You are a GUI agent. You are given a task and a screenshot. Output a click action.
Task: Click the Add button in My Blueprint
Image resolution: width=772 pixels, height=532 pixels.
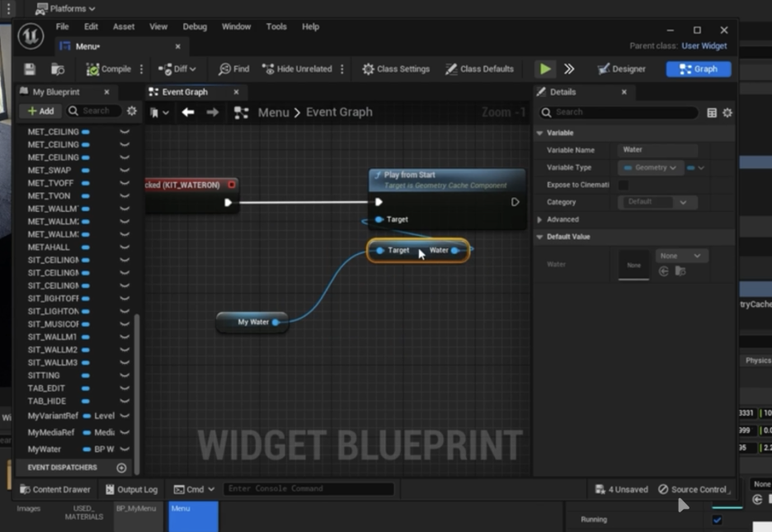pyautogui.click(x=41, y=111)
